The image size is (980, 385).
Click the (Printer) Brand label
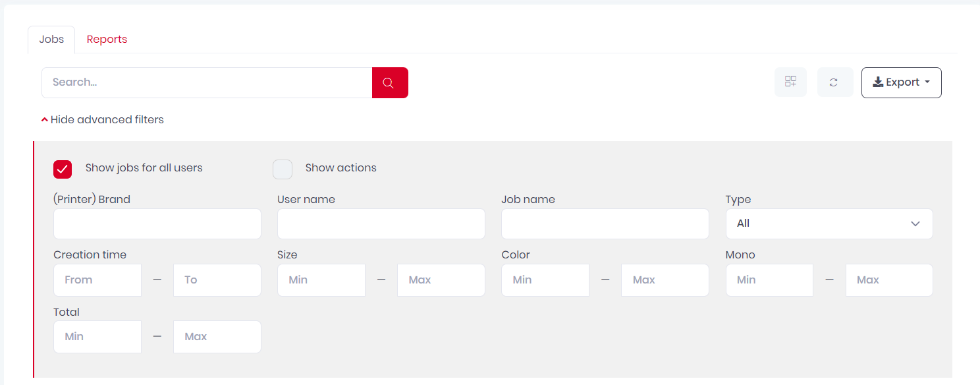pos(92,199)
